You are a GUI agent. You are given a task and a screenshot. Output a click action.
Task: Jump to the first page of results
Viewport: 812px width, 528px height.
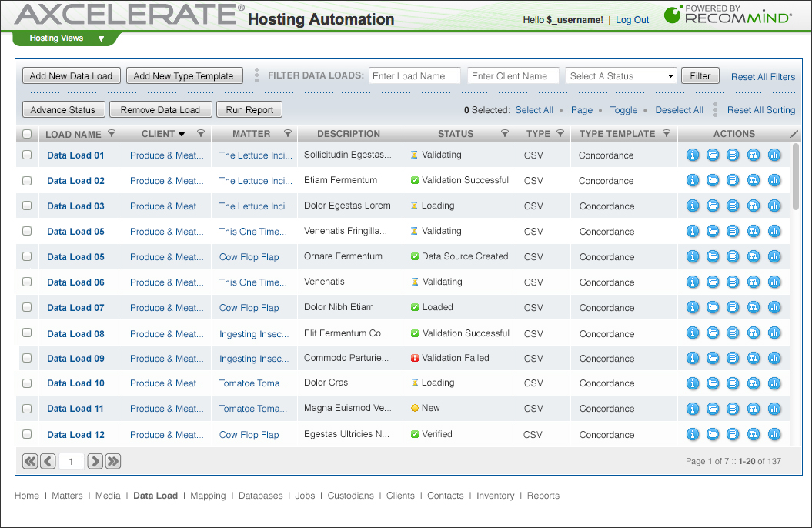[31, 461]
